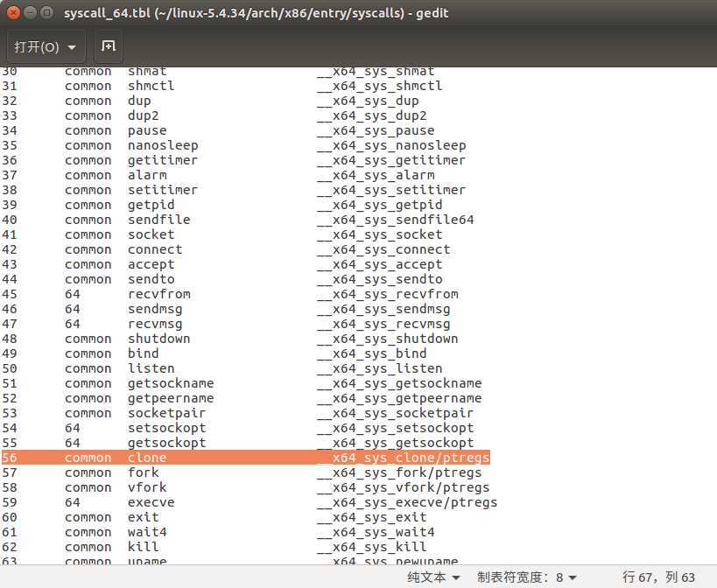Image resolution: width=717 pixels, height=588 pixels.
Task: Select the highlighted line 56 clone entry
Action: 245,458
